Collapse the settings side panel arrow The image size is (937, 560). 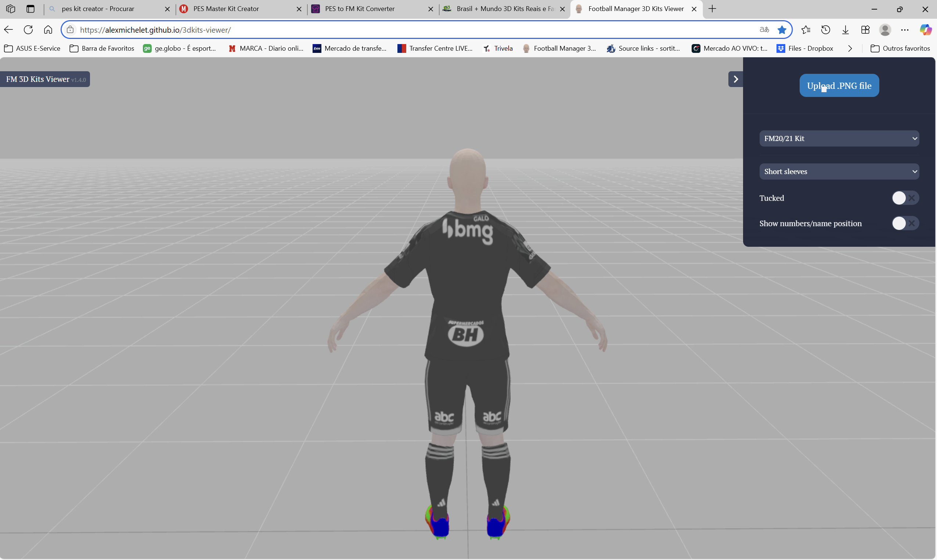pos(735,79)
